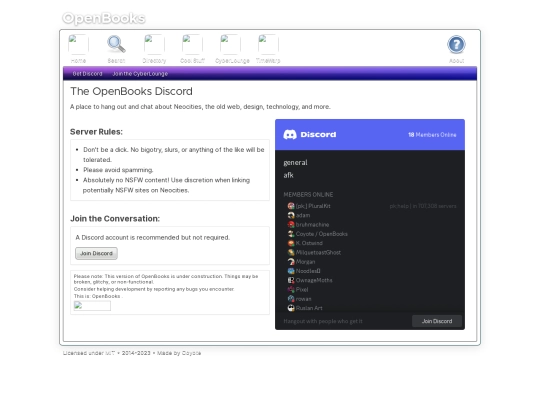
Task: Click Ruslan Art's avatar
Action: [x=291, y=308]
